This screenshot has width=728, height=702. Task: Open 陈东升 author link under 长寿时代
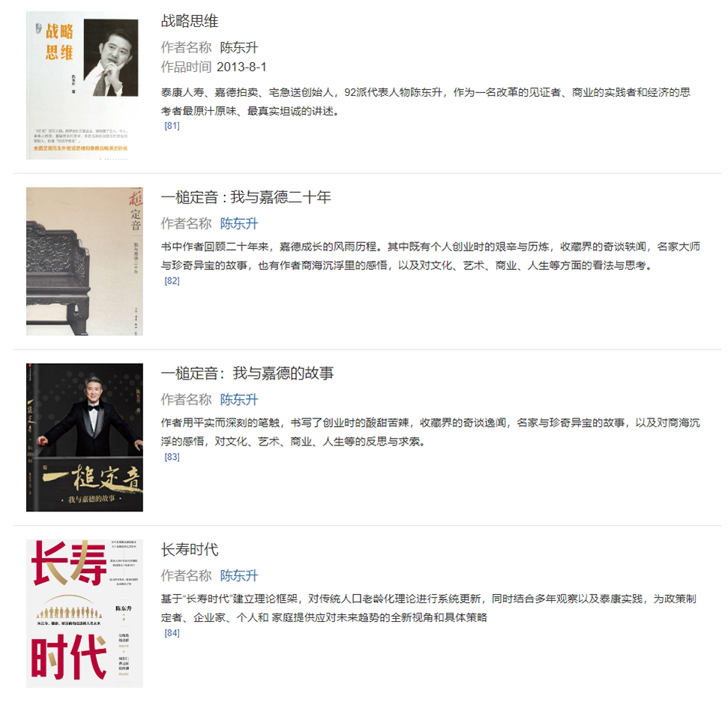[238, 576]
